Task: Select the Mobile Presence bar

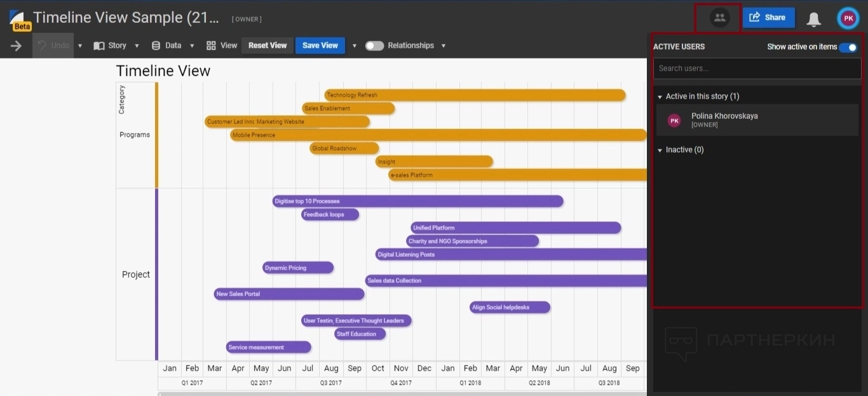Action: click(438, 135)
